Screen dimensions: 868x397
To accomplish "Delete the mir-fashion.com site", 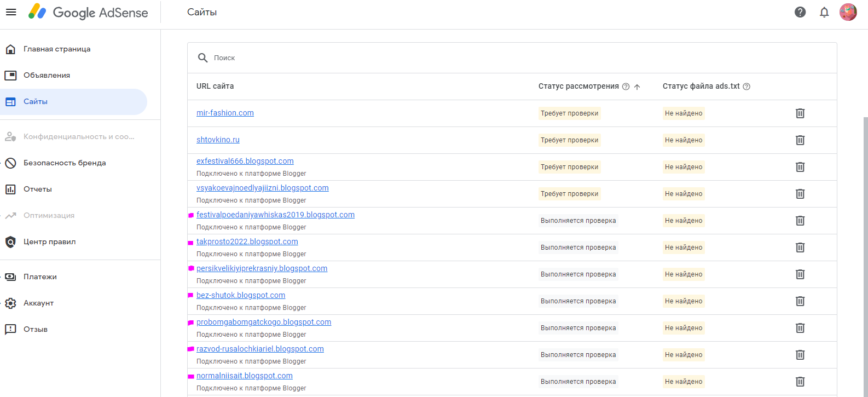I will point(800,113).
